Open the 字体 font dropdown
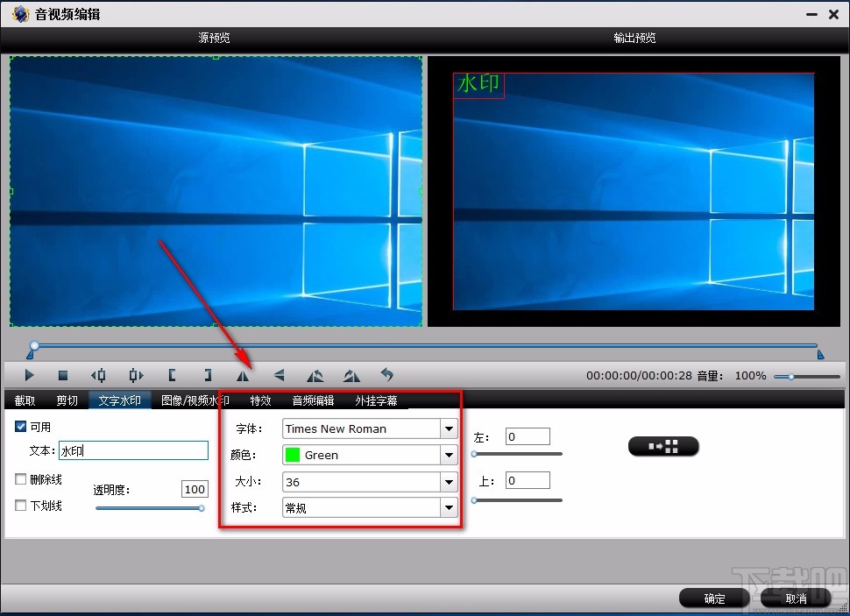The width and height of the screenshot is (850, 616). click(x=448, y=428)
